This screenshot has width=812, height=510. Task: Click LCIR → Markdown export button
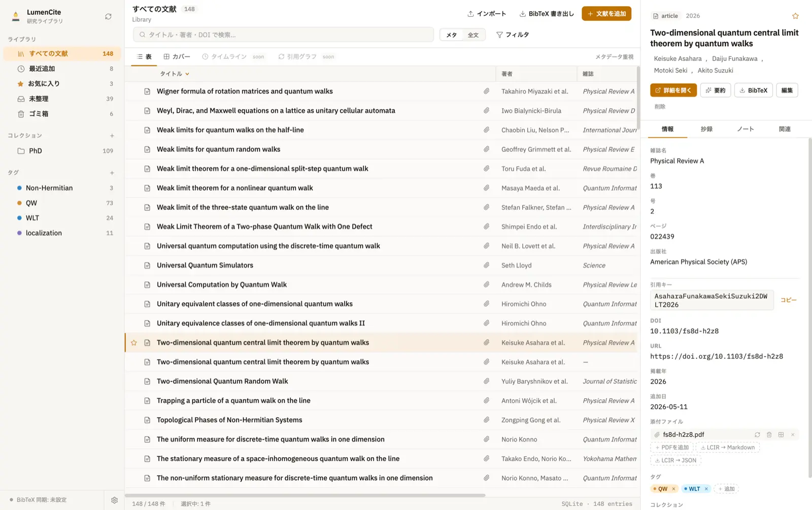pyautogui.click(x=728, y=448)
